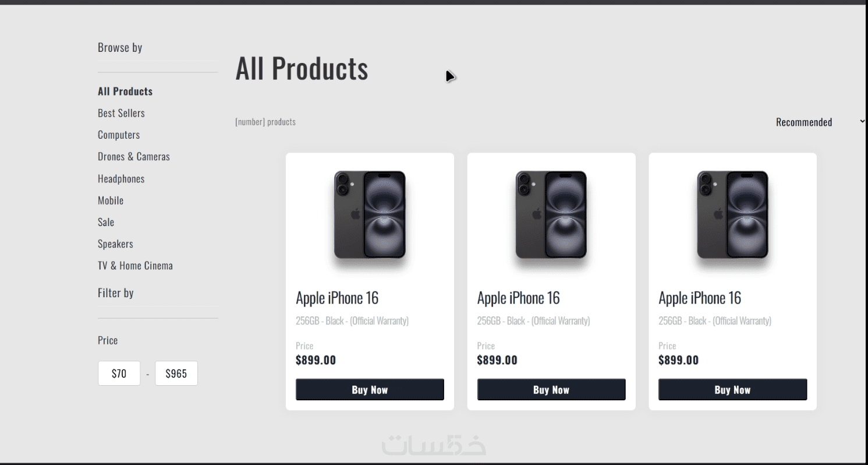The height and width of the screenshot is (465, 868).
Task: Open first iPhone 16 product image
Action: (x=370, y=215)
